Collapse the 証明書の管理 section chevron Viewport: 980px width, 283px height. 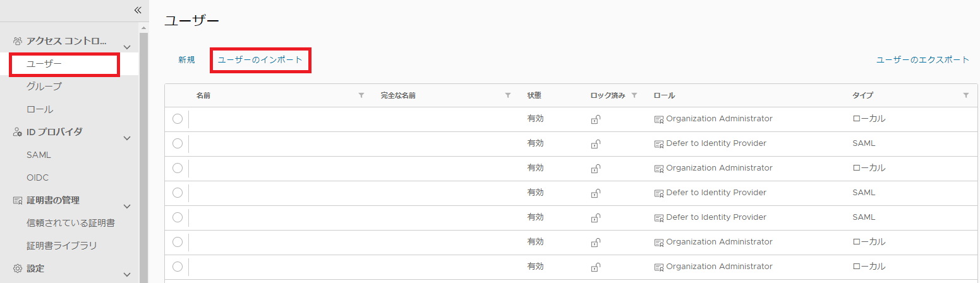point(127,207)
